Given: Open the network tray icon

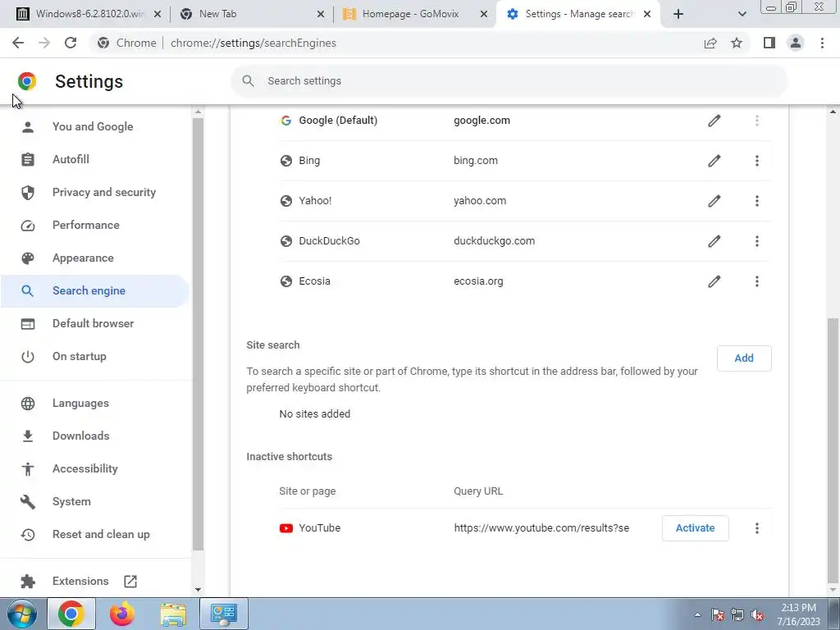Looking at the screenshot, I should point(737,615).
